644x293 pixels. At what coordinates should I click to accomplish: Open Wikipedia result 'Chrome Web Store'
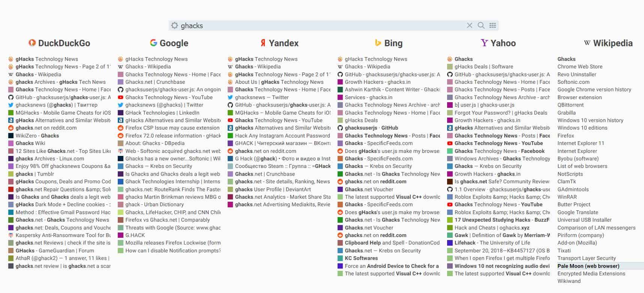pos(580,66)
